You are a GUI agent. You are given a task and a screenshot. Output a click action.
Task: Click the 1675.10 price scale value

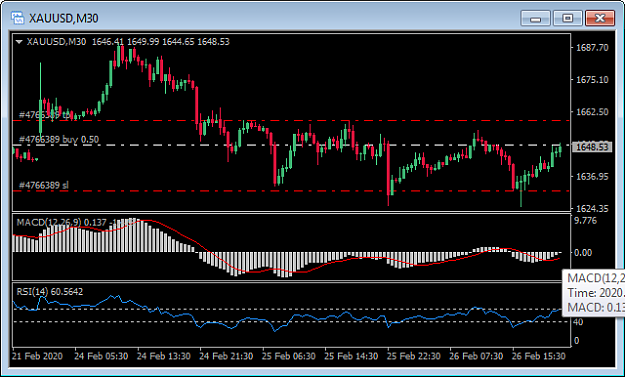click(592, 80)
